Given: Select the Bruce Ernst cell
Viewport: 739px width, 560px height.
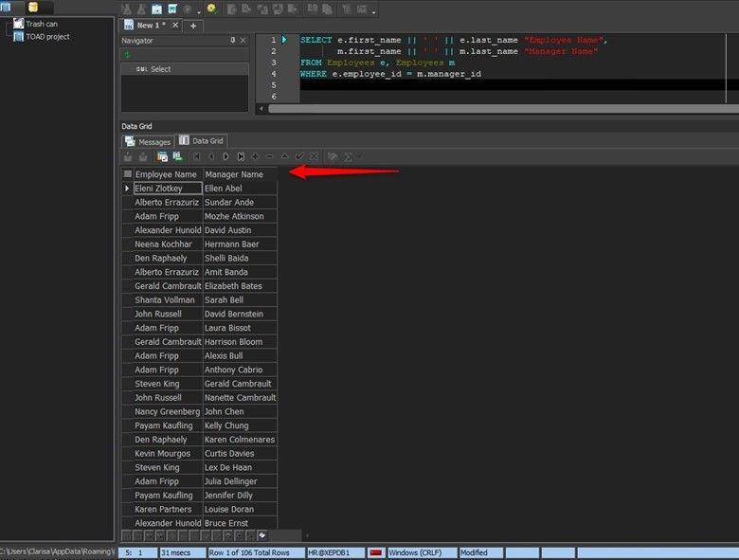Looking at the screenshot, I should click(240, 523).
